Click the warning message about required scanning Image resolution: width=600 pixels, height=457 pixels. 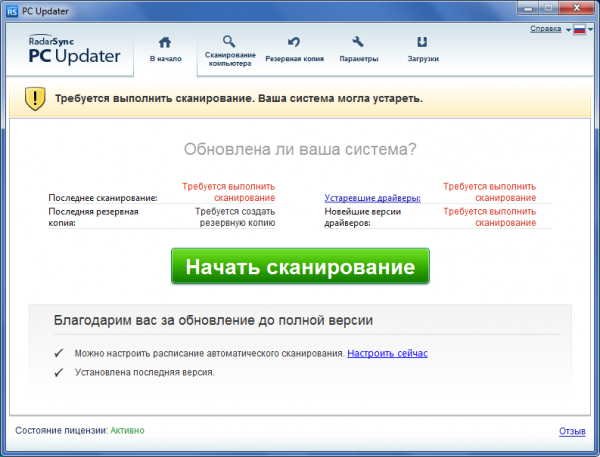click(x=239, y=99)
